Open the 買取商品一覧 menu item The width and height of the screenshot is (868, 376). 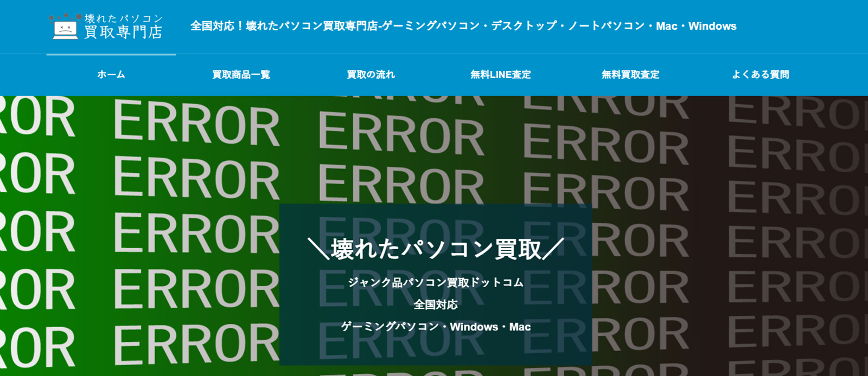tap(241, 75)
